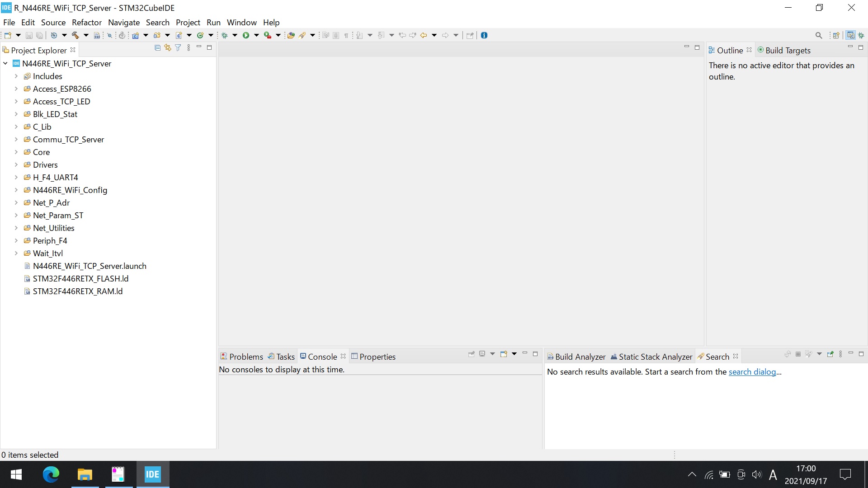868x488 pixels.
Task: Click the New class green icon
Action: click(200, 35)
